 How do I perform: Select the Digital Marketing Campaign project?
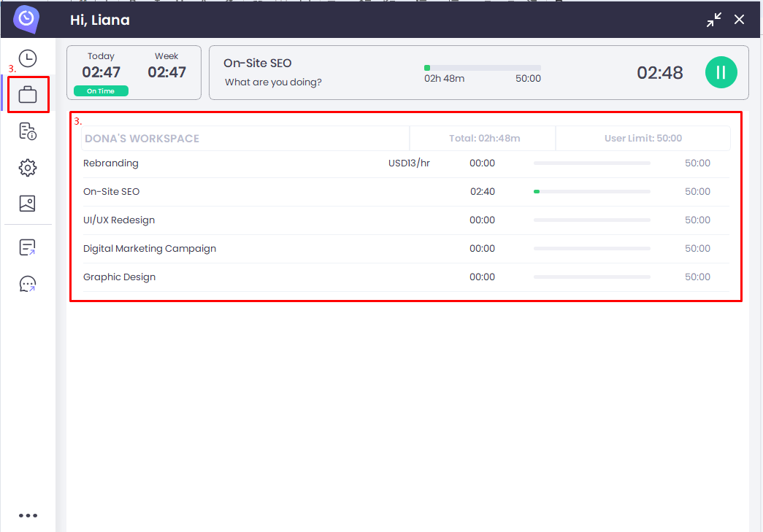coord(406,249)
